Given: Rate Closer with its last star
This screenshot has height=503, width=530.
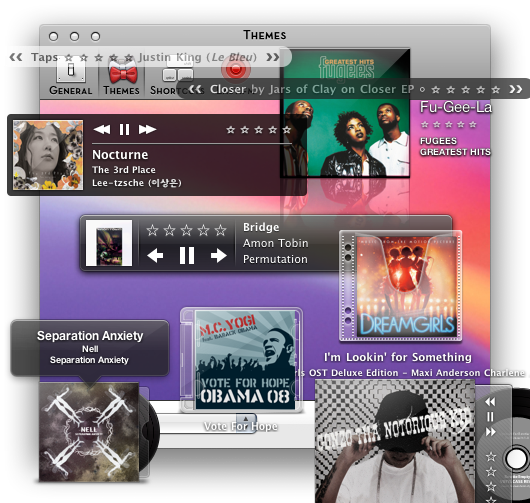Looking at the screenshot, I should [x=496, y=90].
